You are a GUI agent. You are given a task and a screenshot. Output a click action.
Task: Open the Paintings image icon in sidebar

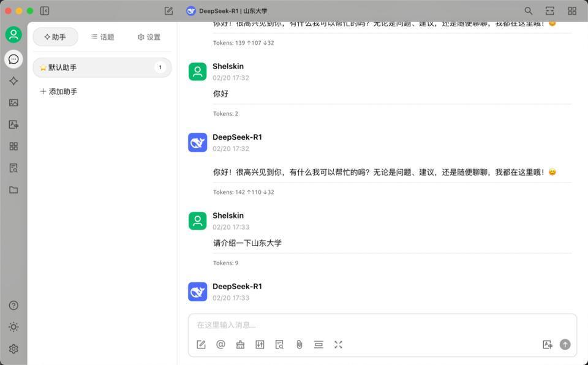pyautogui.click(x=13, y=103)
